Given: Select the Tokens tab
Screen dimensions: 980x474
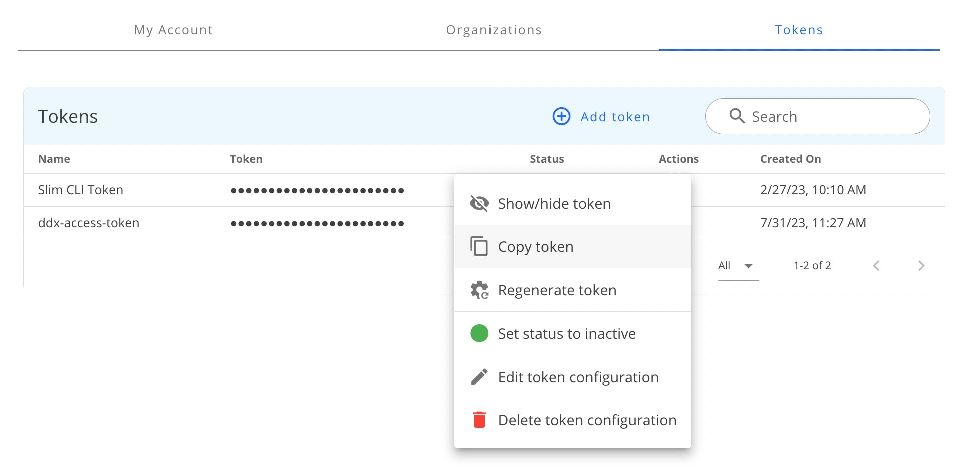Looking at the screenshot, I should (x=799, y=30).
